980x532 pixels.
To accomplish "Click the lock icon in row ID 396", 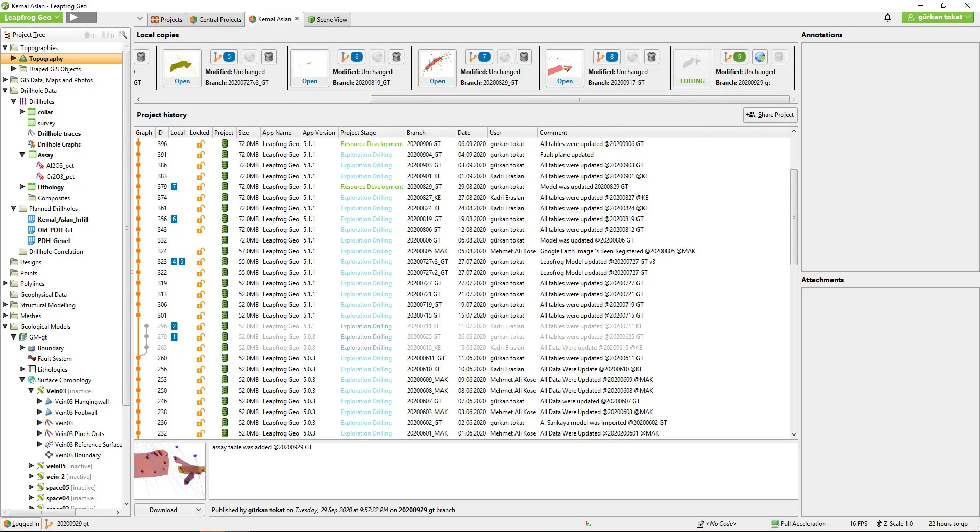I will point(201,144).
